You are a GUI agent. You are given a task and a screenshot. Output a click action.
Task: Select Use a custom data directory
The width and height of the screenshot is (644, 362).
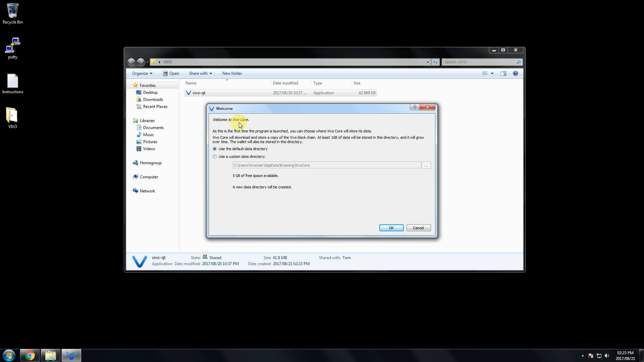coord(215,157)
